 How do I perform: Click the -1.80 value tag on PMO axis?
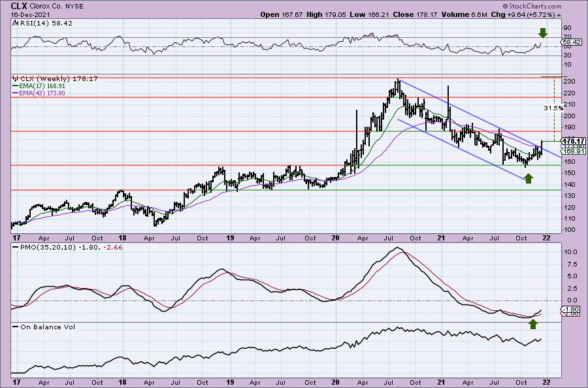pyautogui.click(x=571, y=309)
